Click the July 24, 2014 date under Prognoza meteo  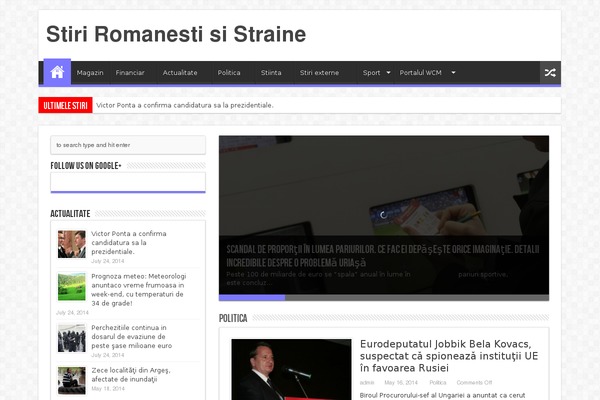coord(72,313)
